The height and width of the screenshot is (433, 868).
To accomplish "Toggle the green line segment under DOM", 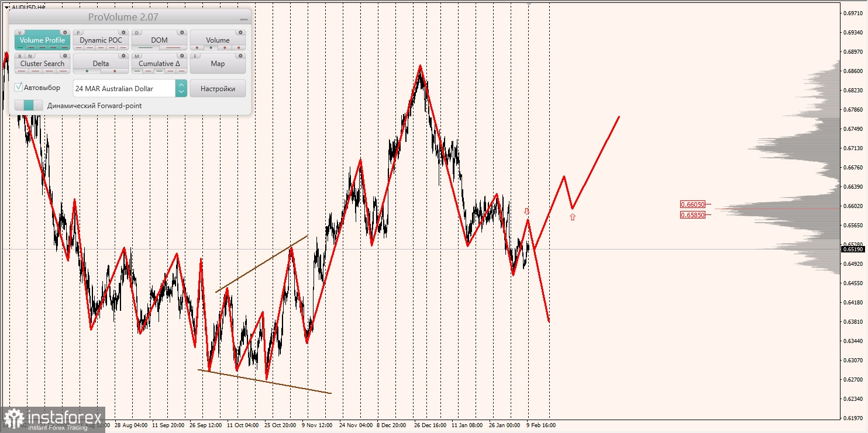I will pos(145,47).
